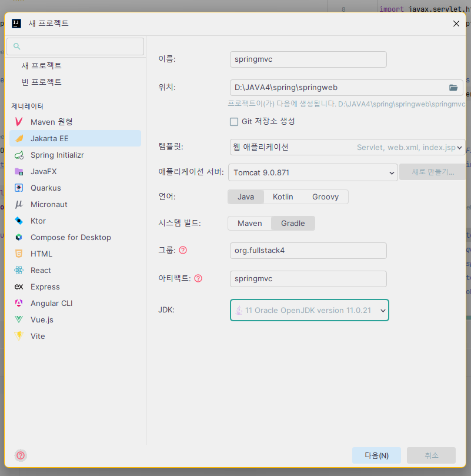Select Express in generator list
This screenshot has width=471, height=476.
75,287
